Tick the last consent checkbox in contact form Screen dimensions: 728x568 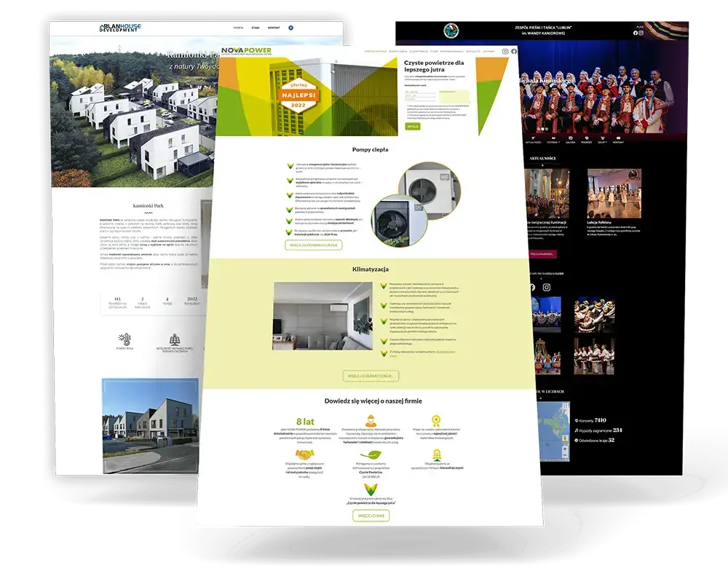[x=407, y=114]
